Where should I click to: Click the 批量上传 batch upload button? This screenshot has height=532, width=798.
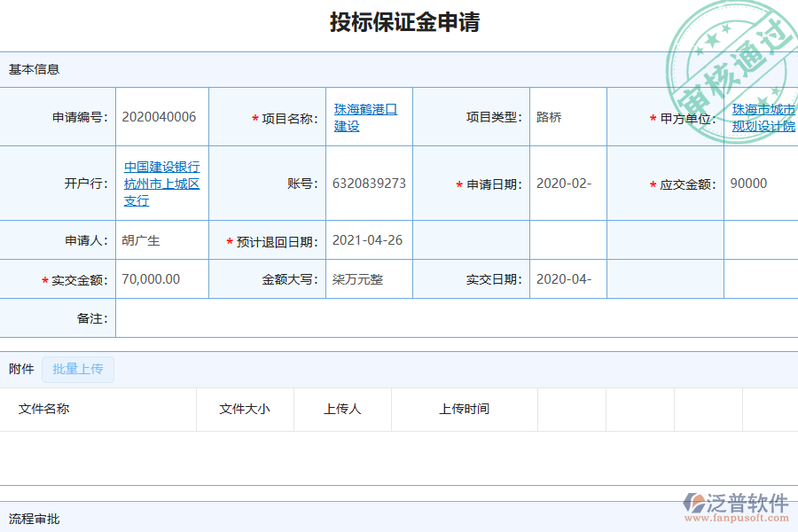(77, 370)
